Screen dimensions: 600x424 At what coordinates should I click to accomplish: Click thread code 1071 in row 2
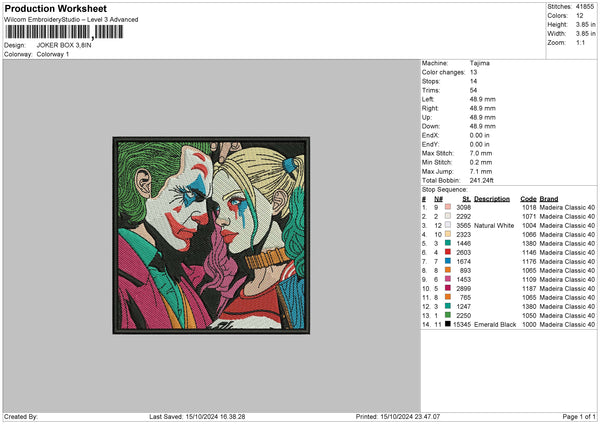pyautogui.click(x=529, y=217)
